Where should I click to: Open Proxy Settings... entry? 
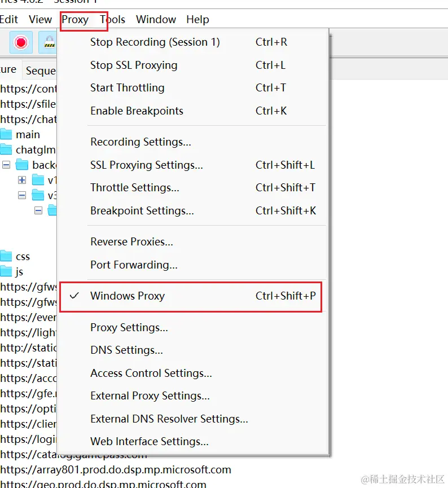point(193,327)
